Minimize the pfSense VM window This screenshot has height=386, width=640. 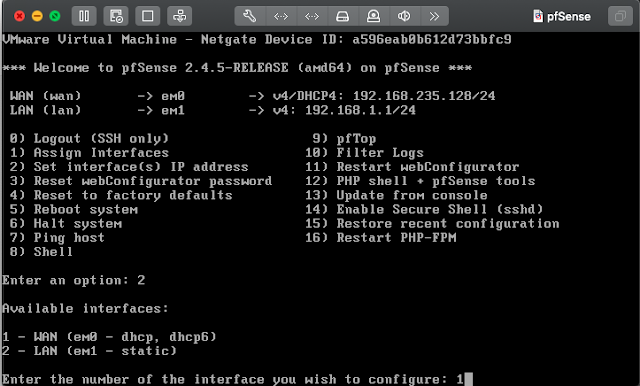(37, 16)
